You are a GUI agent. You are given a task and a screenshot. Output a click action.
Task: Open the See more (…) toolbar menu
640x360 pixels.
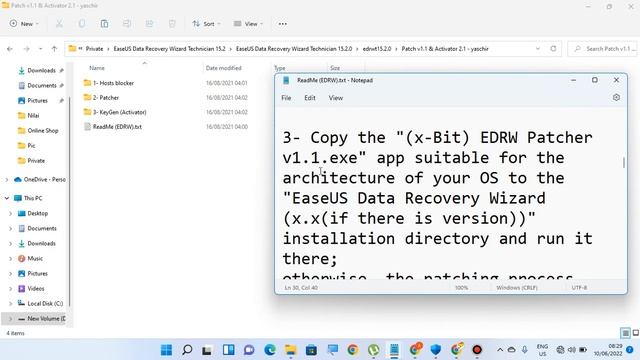tap(282, 24)
